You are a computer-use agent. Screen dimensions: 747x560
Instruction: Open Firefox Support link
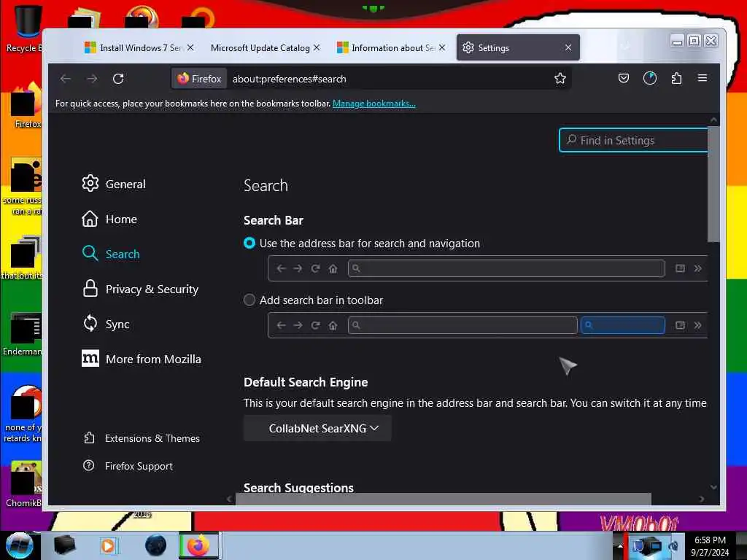click(x=128, y=466)
